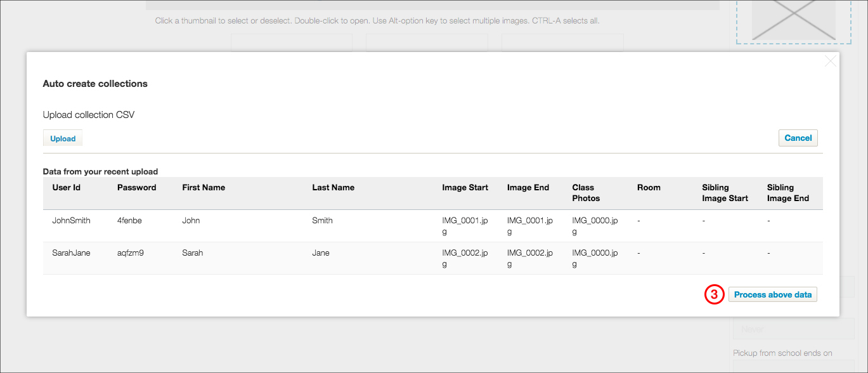The image size is (868, 373).
Task: Click password cell 4fenbe
Action: coord(130,221)
